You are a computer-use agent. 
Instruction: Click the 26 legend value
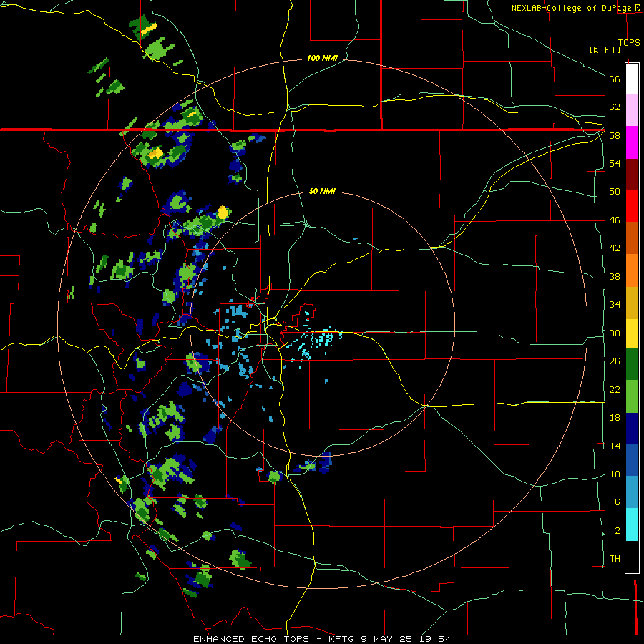[x=615, y=361]
